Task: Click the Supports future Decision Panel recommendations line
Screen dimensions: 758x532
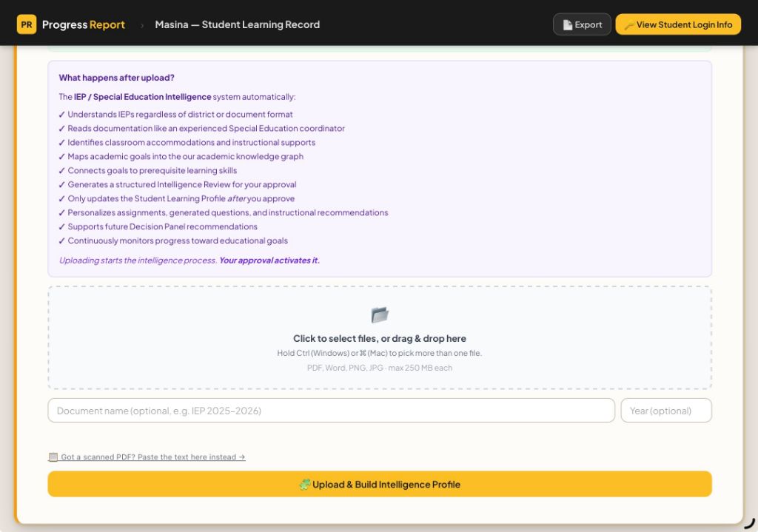Action: (158, 226)
